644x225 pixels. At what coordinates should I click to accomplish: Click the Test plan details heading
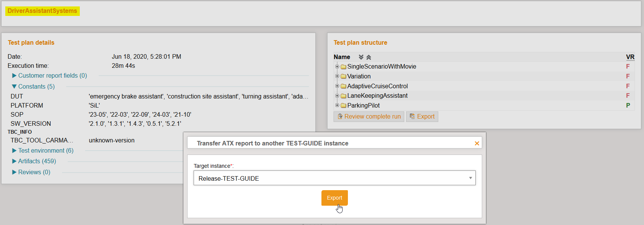click(31, 42)
